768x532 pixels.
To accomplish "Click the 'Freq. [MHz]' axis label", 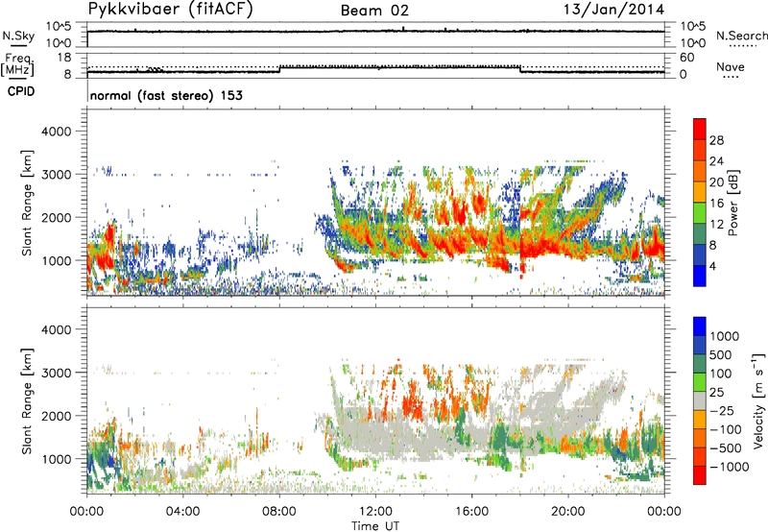I will coord(17,64).
